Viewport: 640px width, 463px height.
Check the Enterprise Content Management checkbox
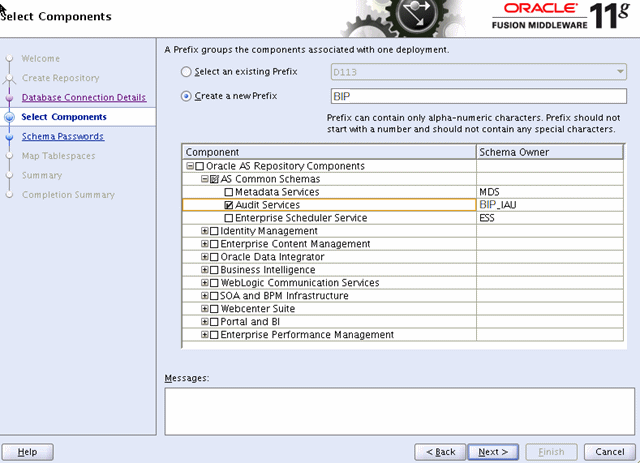click(214, 244)
